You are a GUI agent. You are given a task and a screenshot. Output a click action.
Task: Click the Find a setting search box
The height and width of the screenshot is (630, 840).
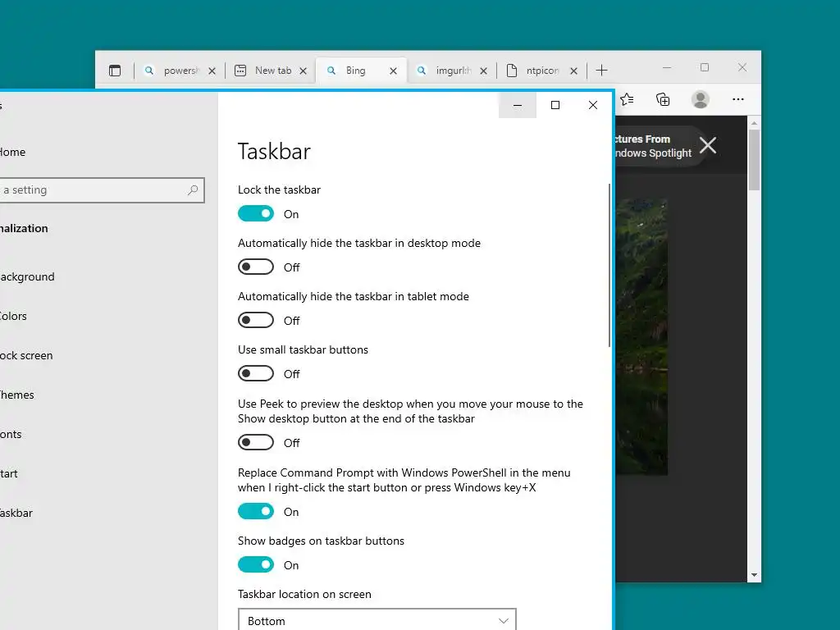[x=102, y=190]
